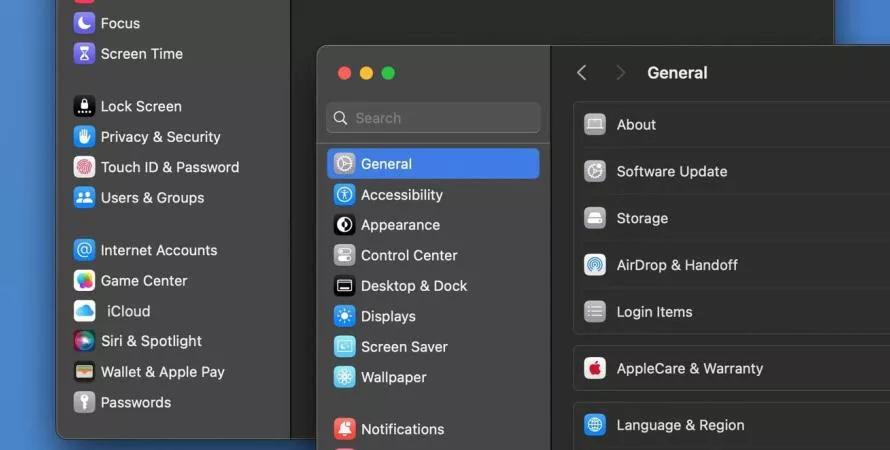Select Language & Region globe icon

pyautogui.click(x=595, y=425)
